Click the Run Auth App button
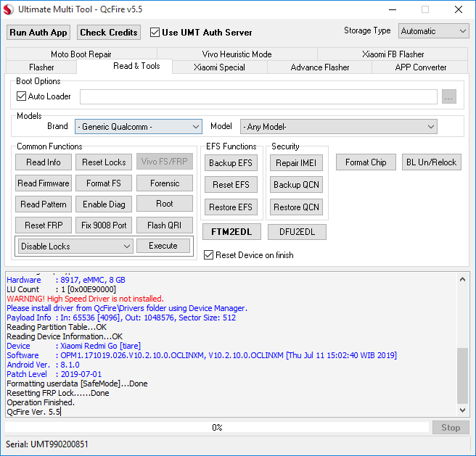Screen dimensions: 476x456 38,33
